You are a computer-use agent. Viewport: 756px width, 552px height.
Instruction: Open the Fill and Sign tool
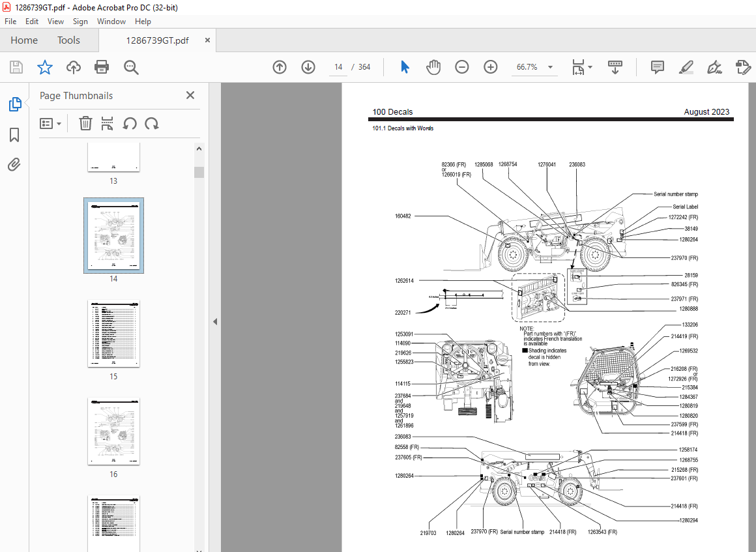click(x=714, y=67)
